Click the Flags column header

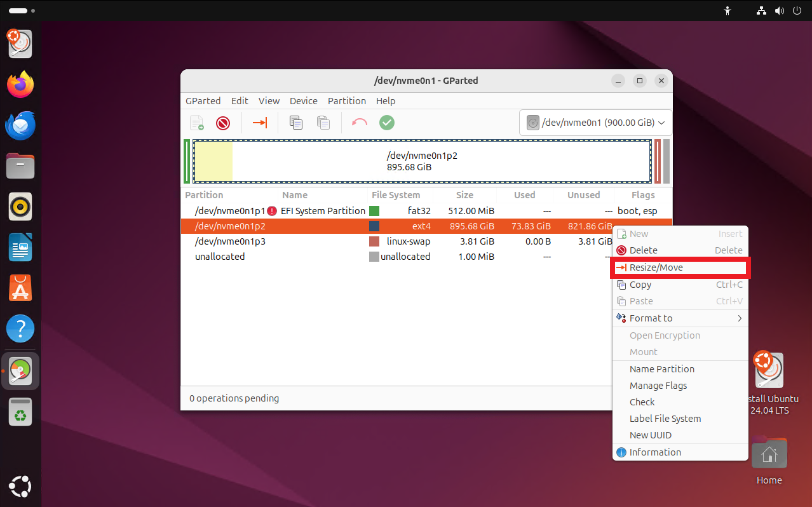click(x=643, y=195)
